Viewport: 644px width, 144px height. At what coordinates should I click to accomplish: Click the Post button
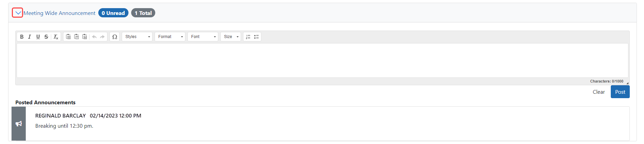click(620, 92)
